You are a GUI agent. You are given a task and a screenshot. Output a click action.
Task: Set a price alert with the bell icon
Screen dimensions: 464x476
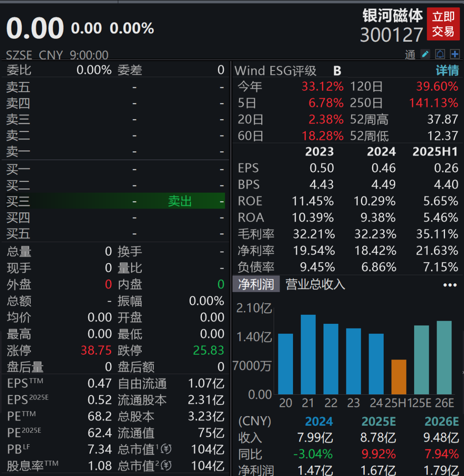coord(440,54)
